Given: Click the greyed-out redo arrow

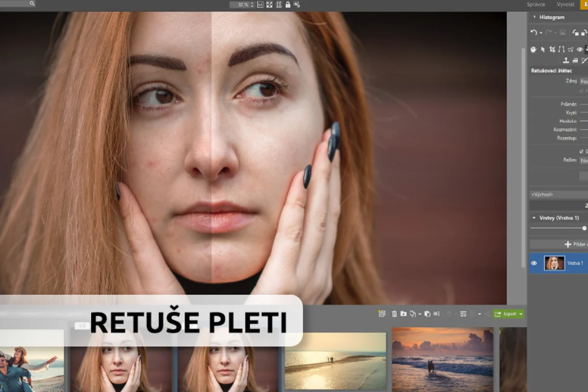Looking at the screenshot, I should pos(548,32).
